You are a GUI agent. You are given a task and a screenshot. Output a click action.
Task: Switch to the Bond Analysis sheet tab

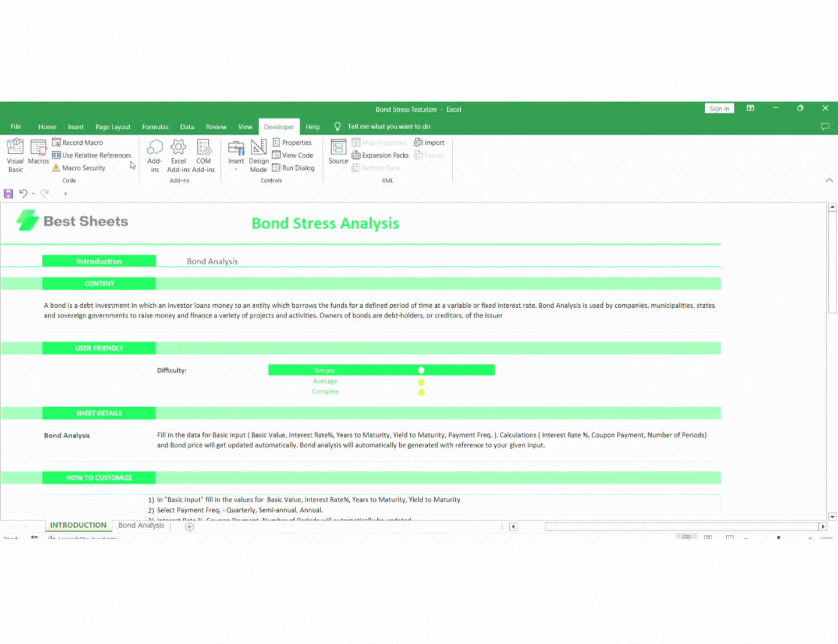tap(141, 525)
